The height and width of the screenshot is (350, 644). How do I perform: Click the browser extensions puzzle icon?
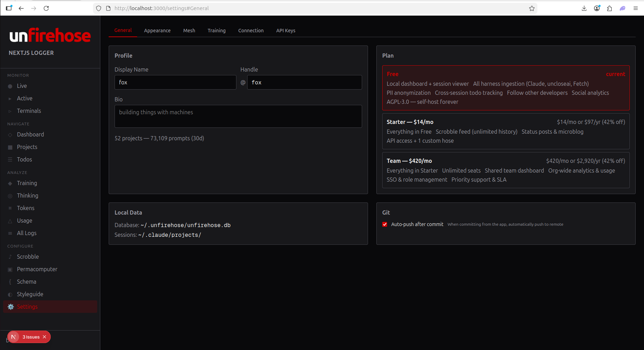point(609,8)
